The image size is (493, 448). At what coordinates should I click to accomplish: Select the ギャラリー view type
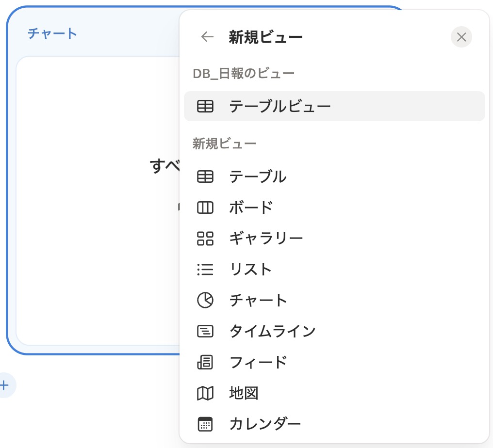(x=266, y=239)
